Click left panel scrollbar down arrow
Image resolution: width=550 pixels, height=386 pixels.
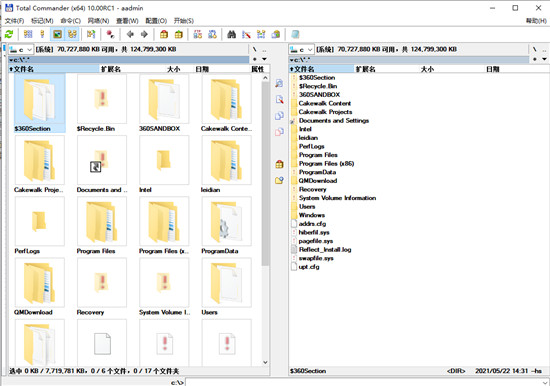coord(265,362)
